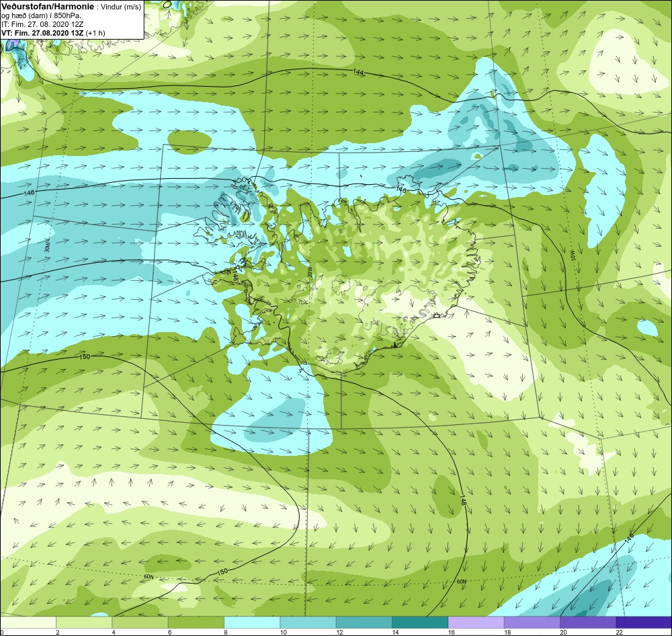Click the "Veðurstofan/Harmonie" title text

tap(47, 7)
